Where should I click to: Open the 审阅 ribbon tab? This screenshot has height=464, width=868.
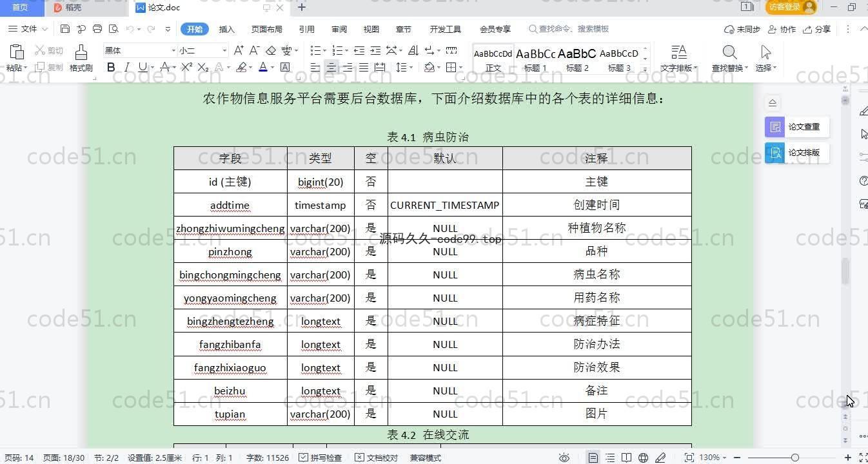click(x=339, y=29)
